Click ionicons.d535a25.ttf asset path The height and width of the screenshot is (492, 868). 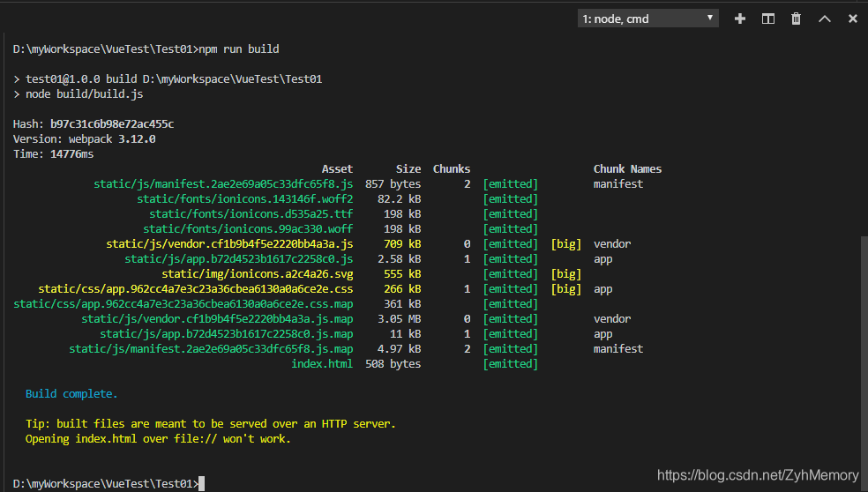click(251, 213)
